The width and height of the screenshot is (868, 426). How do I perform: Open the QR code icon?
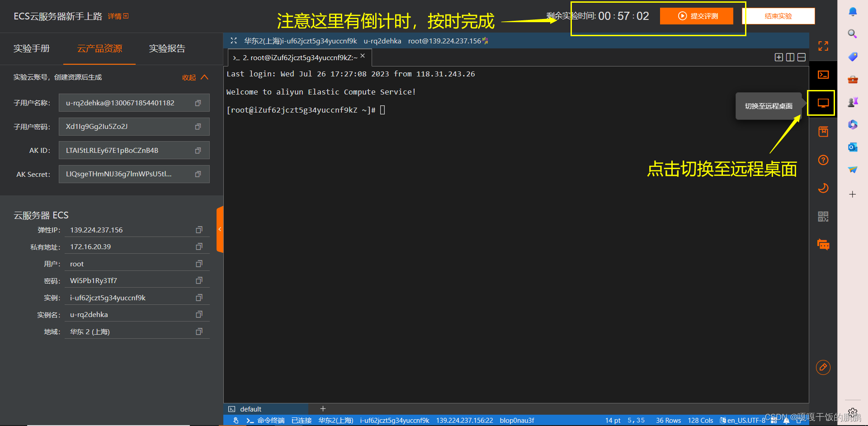click(x=823, y=217)
